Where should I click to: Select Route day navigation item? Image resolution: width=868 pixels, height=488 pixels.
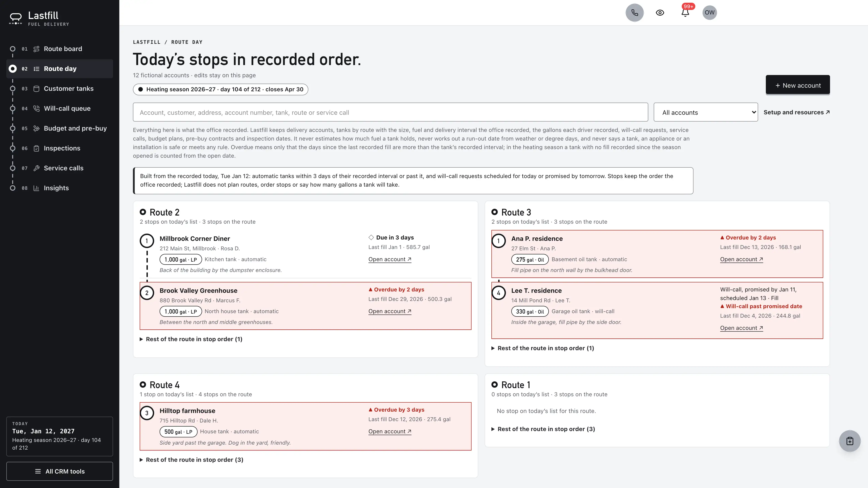[60, 69]
